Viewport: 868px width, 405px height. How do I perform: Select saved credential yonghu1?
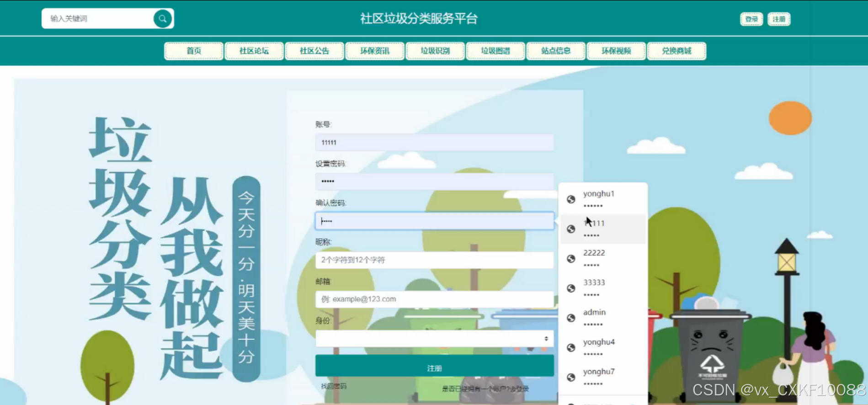click(x=603, y=199)
